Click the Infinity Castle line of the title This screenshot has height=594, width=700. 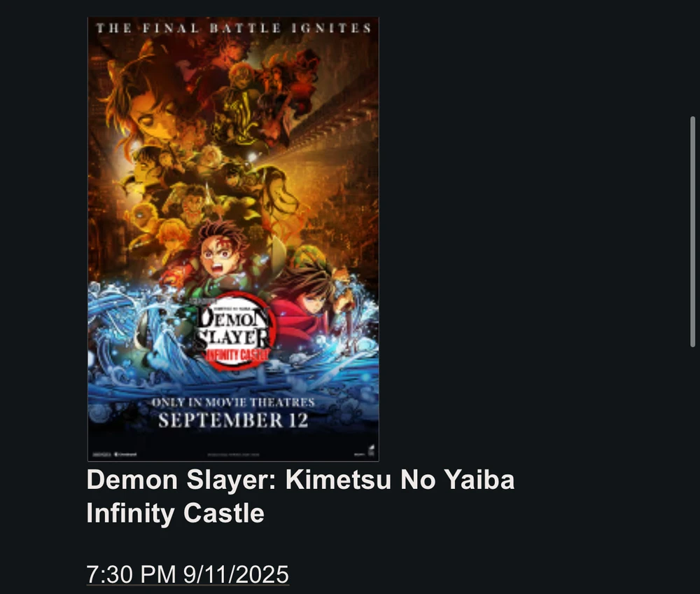pos(176,513)
